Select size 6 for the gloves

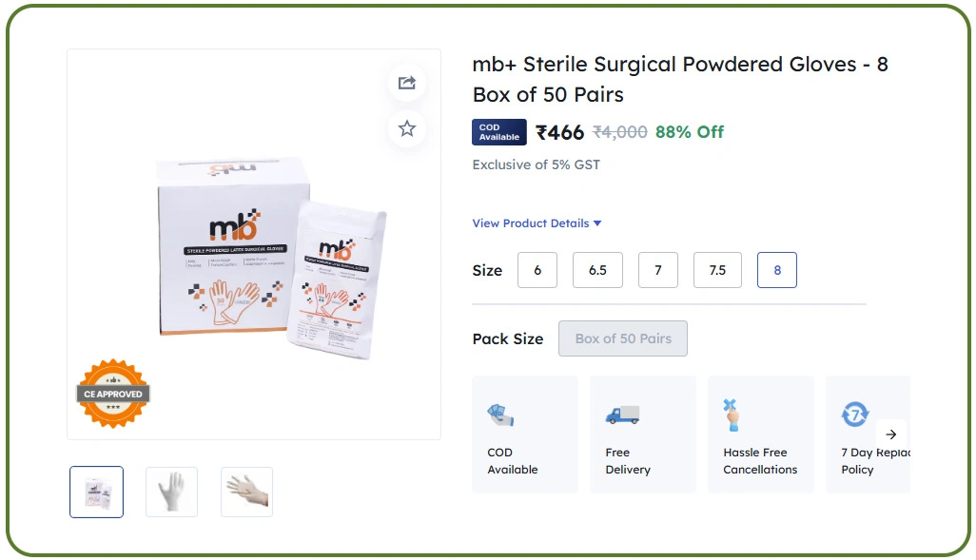pos(537,270)
